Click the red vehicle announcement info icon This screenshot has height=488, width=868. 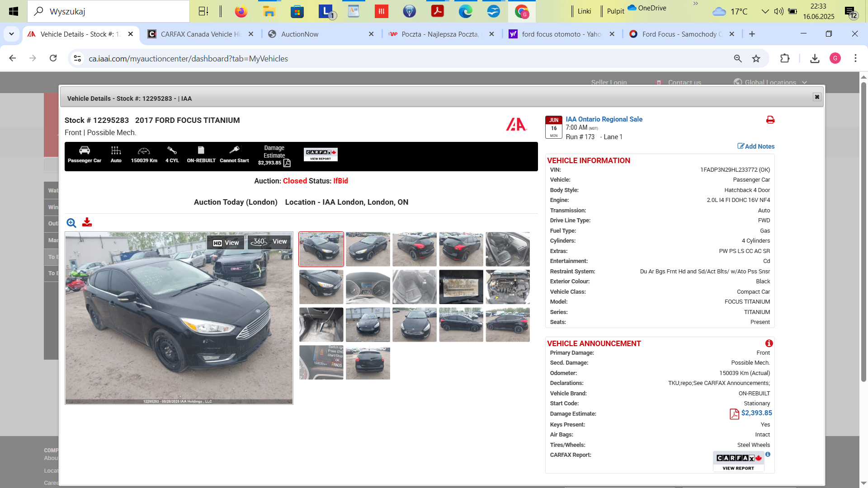(x=769, y=343)
